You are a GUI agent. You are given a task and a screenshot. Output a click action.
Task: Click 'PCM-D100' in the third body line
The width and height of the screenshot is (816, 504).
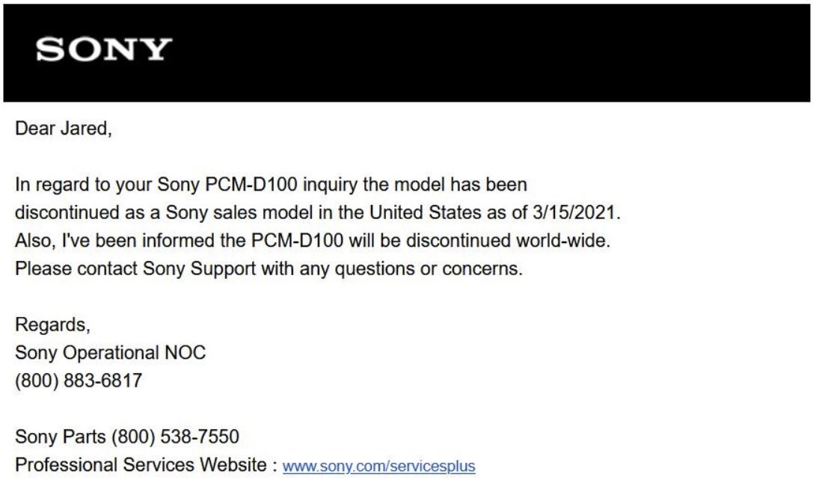point(297,241)
